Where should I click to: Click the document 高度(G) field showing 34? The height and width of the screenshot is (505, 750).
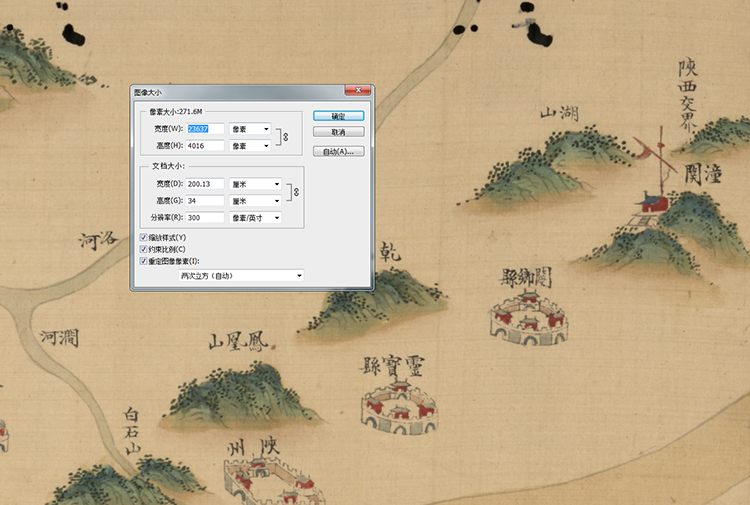click(x=205, y=201)
